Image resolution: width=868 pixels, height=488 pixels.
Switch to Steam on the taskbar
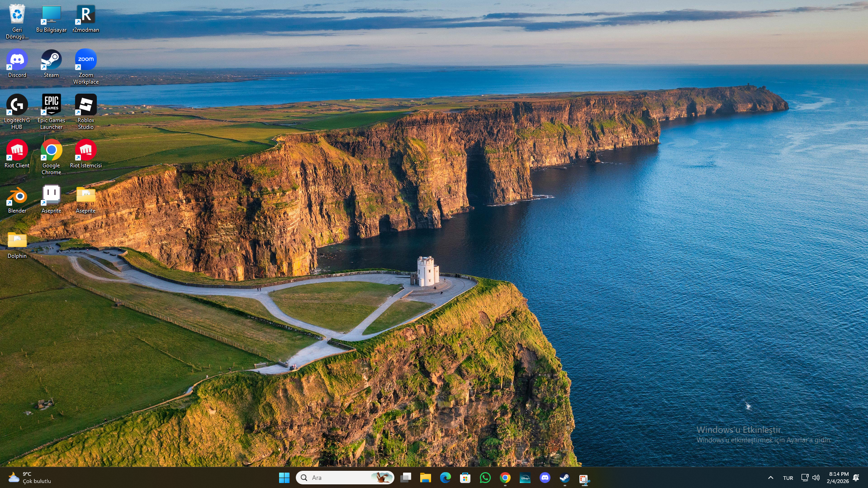pyautogui.click(x=565, y=478)
